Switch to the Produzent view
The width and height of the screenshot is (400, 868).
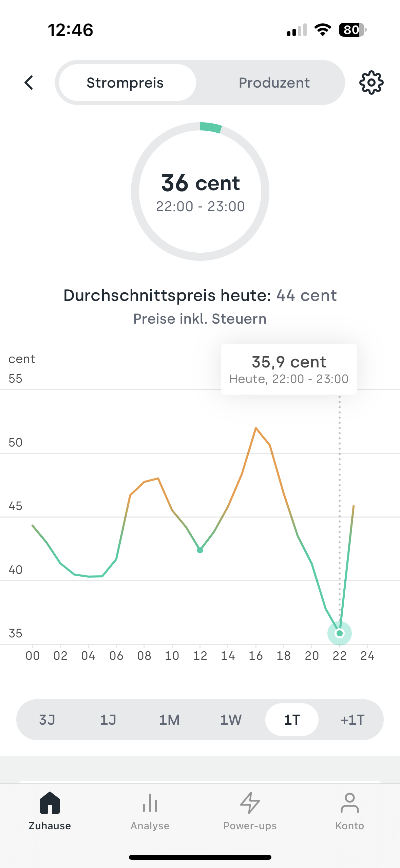pyautogui.click(x=274, y=83)
